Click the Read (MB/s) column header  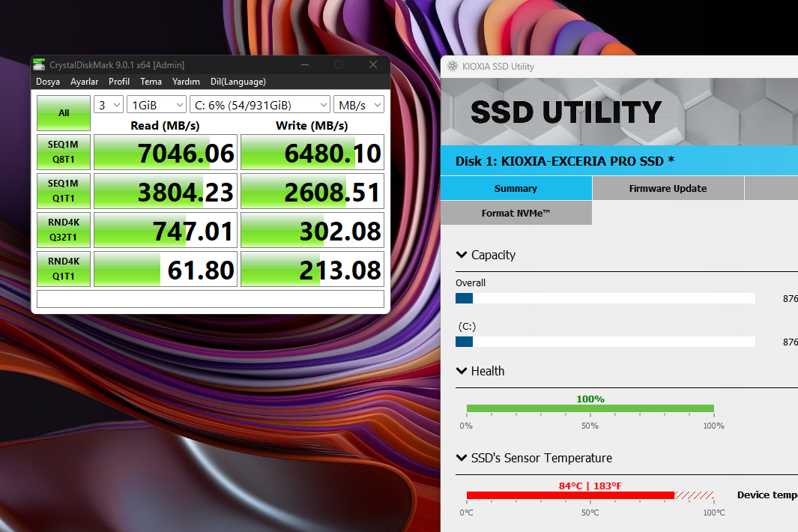coord(165,126)
